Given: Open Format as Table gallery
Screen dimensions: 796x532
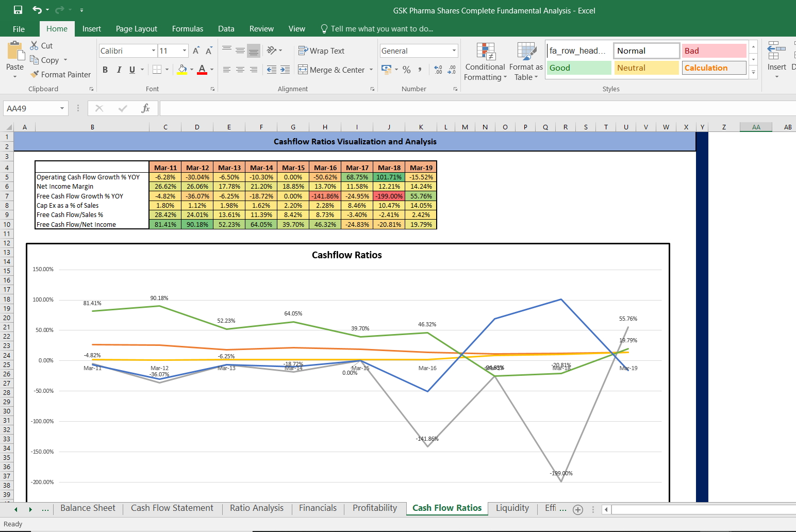Looking at the screenshot, I should click(526, 62).
